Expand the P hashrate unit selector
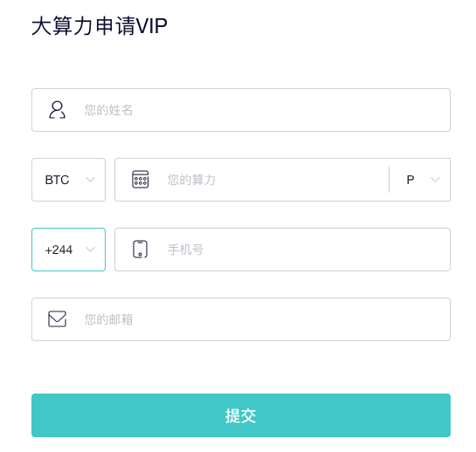The height and width of the screenshot is (452, 476). [x=420, y=180]
